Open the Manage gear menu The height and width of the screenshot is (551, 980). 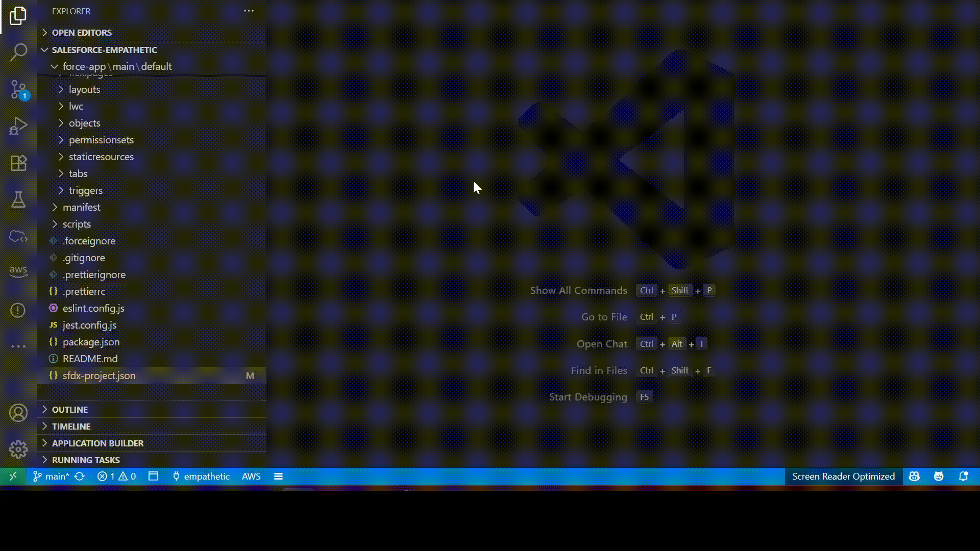[18, 449]
